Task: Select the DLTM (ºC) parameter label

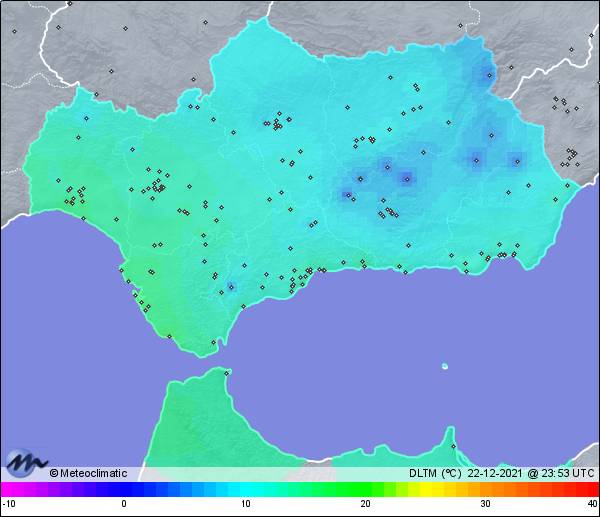Action: [x=435, y=473]
